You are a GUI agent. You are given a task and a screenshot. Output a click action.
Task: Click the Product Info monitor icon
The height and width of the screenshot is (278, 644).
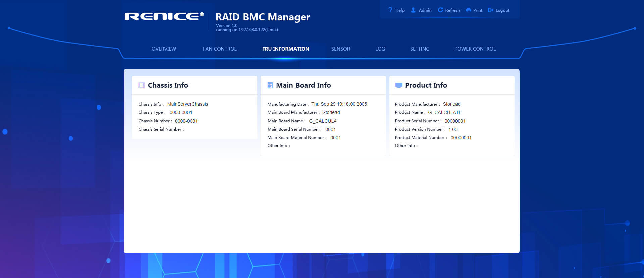click(x=398, y=85)
